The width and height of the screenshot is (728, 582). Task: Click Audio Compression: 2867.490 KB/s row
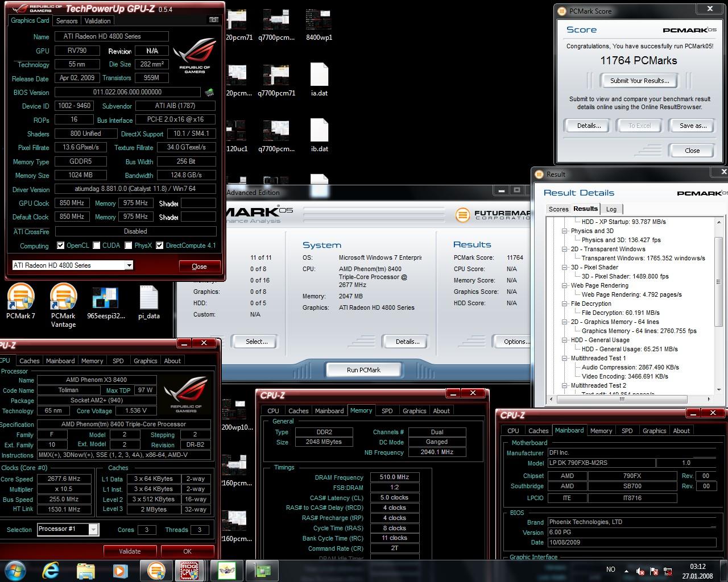pyautogui.click(x=630, y=367)
